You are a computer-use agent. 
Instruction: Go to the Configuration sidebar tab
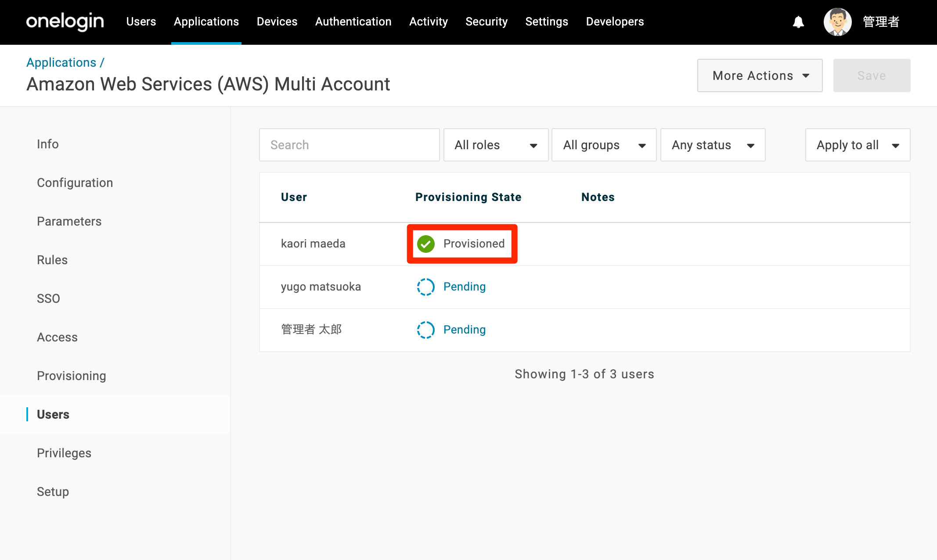click(75, 183)
